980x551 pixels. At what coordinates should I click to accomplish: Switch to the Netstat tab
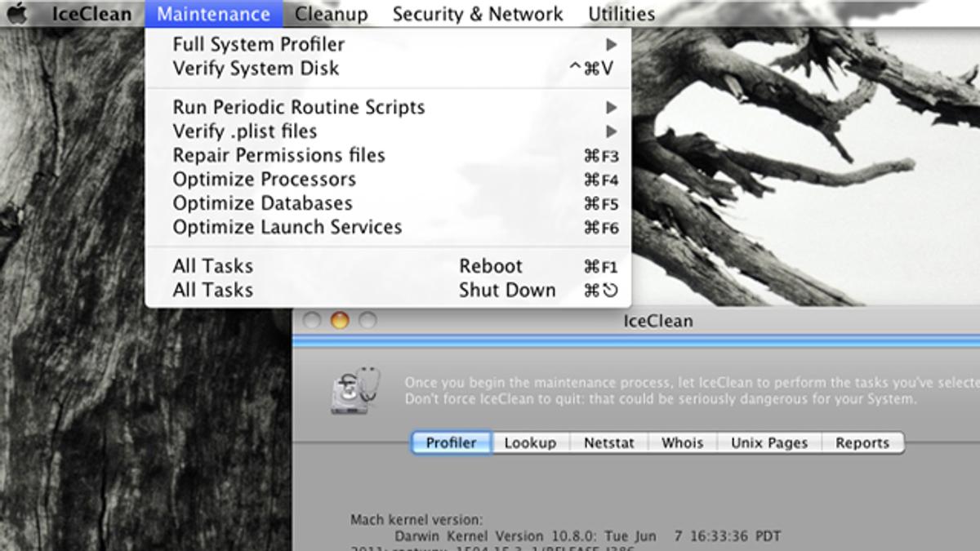(x=609, y=443)
